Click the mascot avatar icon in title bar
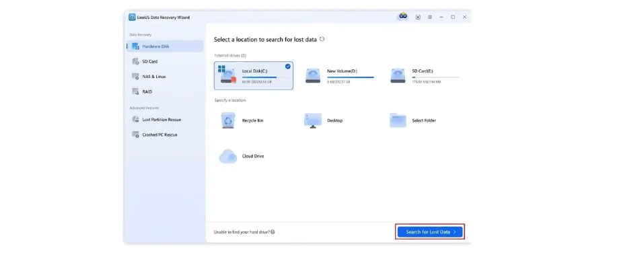Viewport: 644px width, 267px height. pos(403,16)
